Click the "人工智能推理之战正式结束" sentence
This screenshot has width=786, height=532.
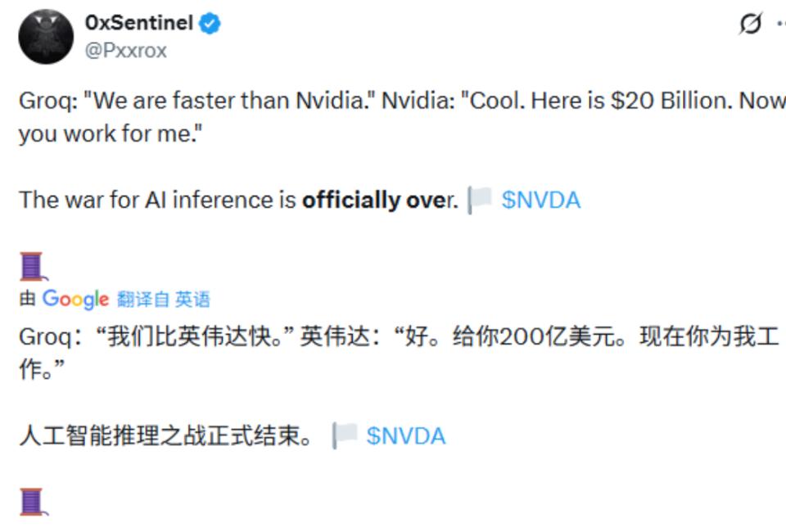(x=164, y=436)
